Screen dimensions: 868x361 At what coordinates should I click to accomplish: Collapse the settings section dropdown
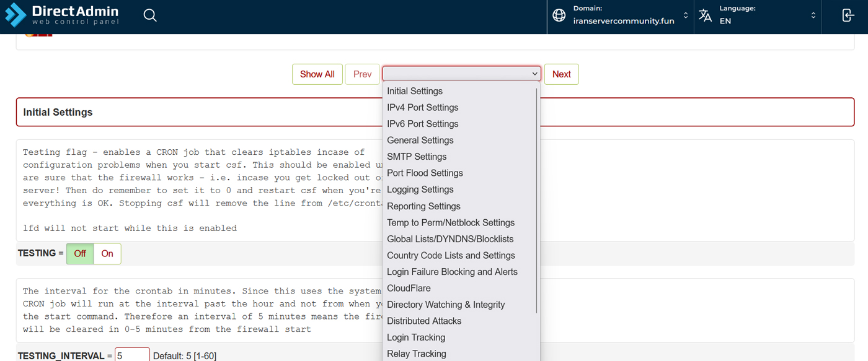click(461, 74)
